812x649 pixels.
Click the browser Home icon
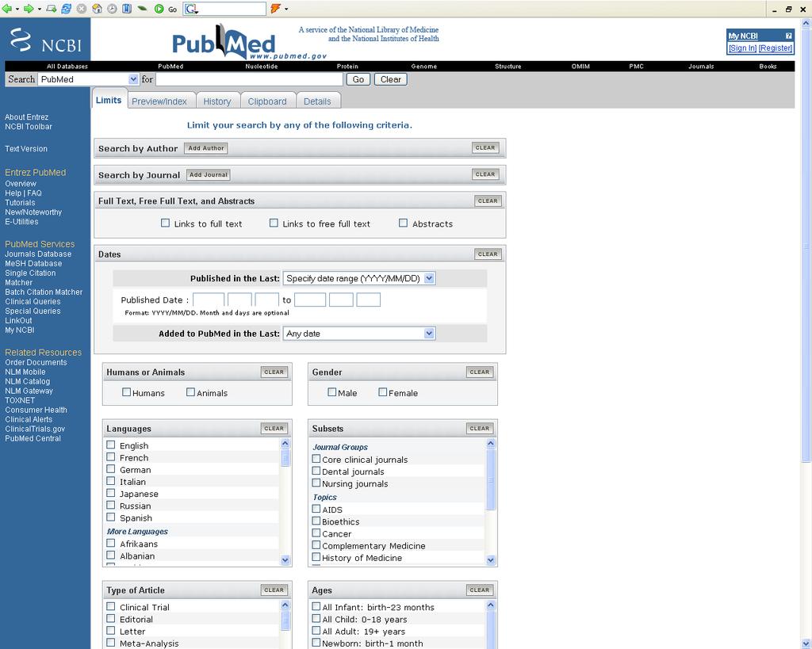coord(97,9)
